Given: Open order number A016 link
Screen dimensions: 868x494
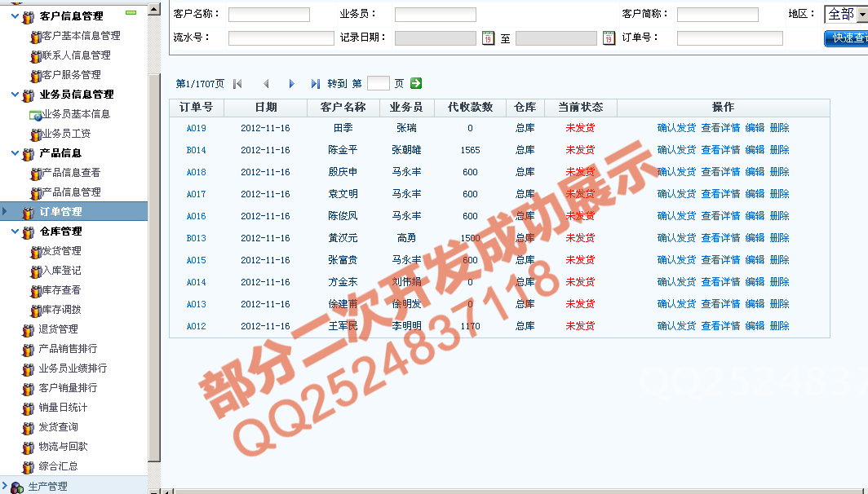Looking at the screenshot, I should tap(196, 216).
